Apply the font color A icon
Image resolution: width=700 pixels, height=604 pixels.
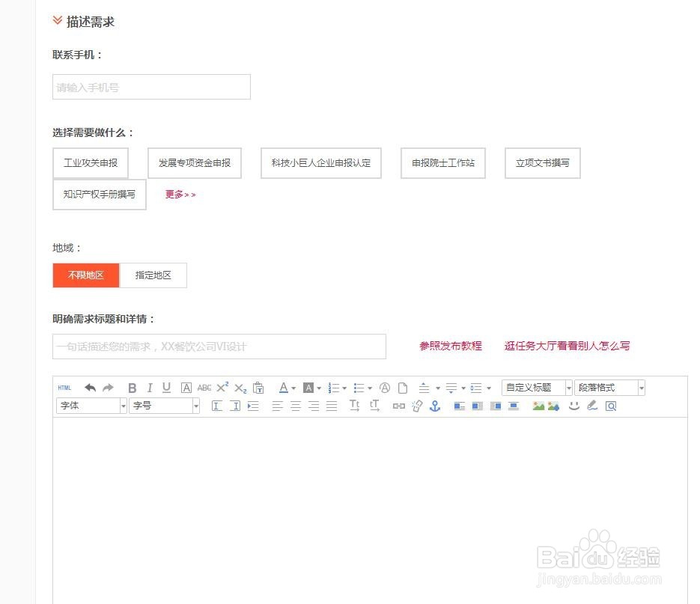click(x=284, y=388)
